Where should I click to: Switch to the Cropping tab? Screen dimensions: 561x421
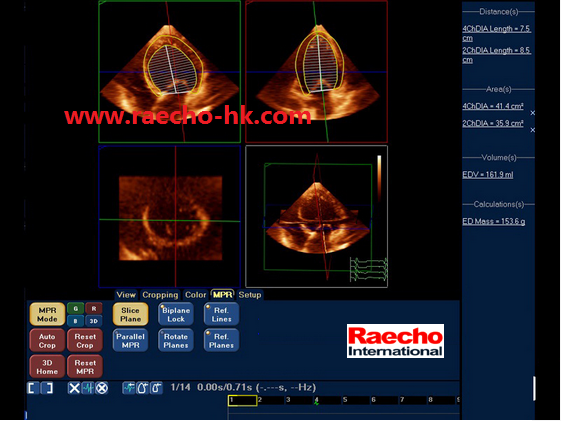click(x=160, y=295)
